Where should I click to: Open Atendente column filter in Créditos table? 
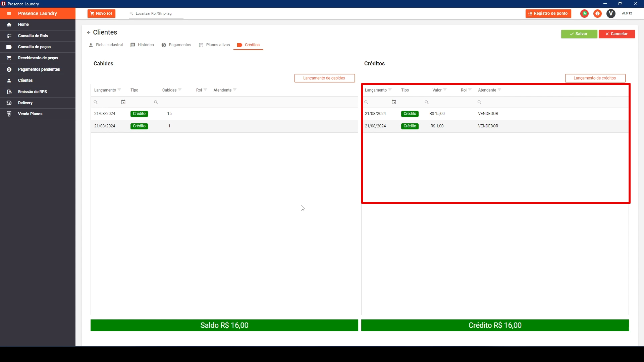pos(499,90)
